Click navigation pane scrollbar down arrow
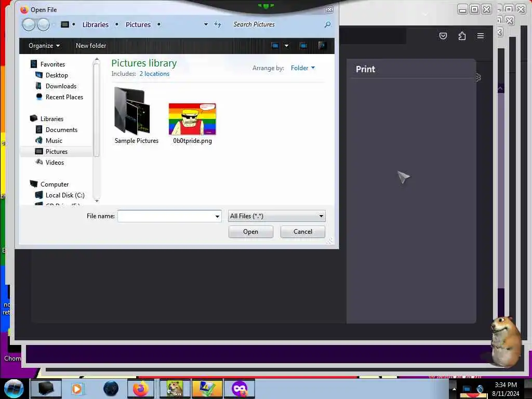This screenshot has width=532, height=399. tap(97, 201)
